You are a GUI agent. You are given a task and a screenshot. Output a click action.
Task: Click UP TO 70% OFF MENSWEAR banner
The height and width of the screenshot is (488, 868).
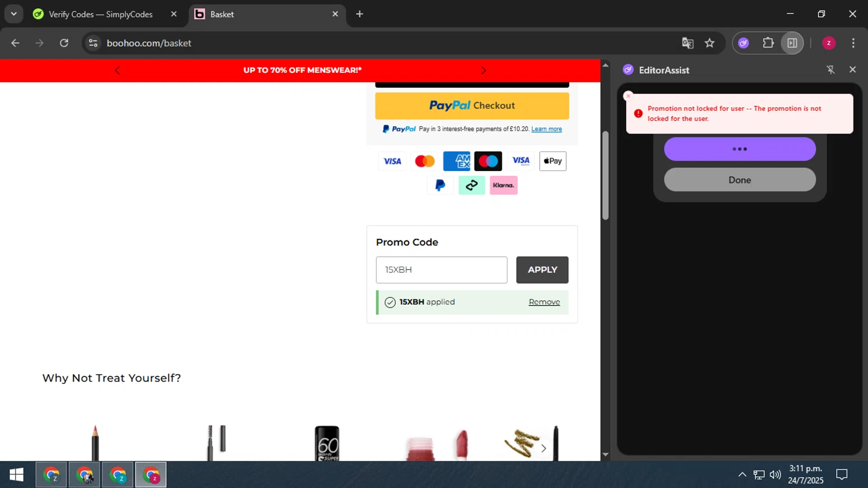[x=302, y=70]
